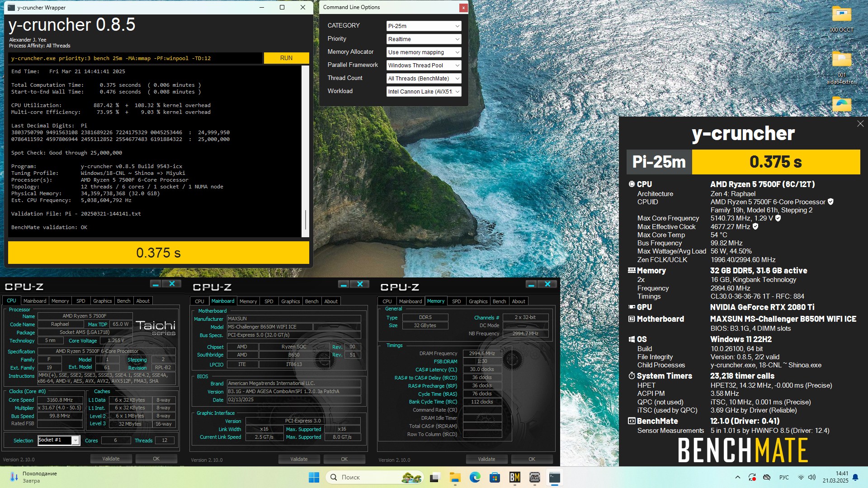Click the CPU section icon in BenchMate panel
868x488 pixels.
(632, 184)
